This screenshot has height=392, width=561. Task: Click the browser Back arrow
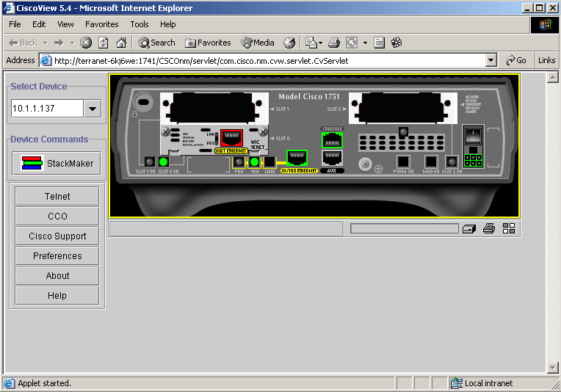(22, 43)
